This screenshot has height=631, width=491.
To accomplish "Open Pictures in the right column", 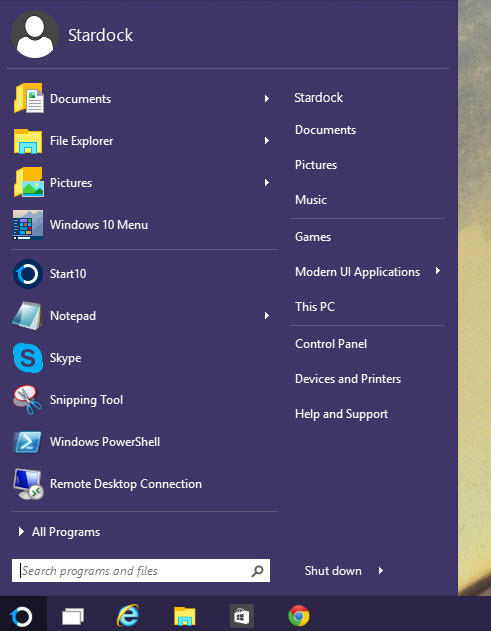I will (x=316, y=165).
